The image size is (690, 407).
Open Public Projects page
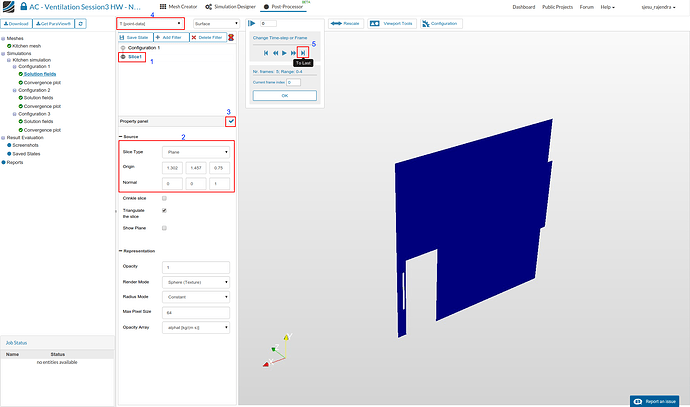coord(557,7)
